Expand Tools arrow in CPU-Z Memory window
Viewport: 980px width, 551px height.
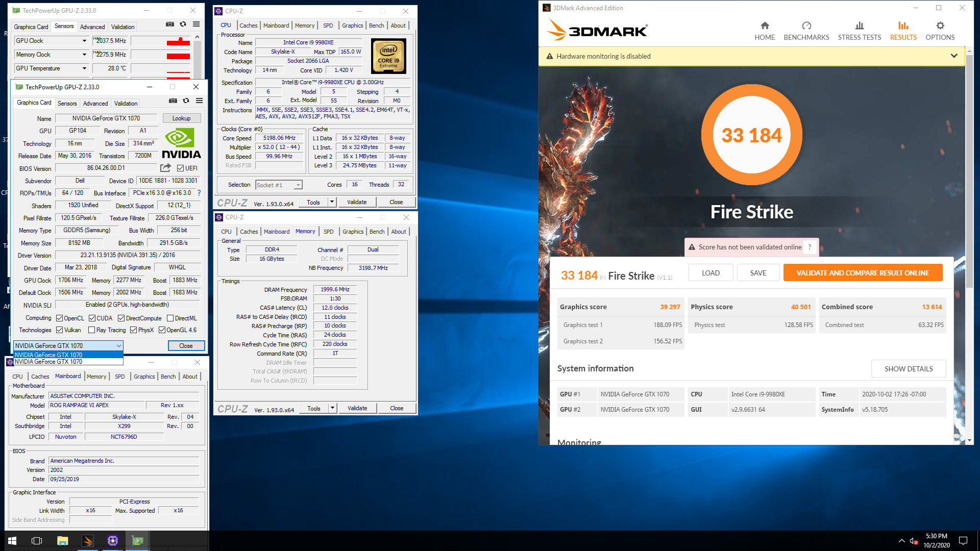[x=332, y=408]
